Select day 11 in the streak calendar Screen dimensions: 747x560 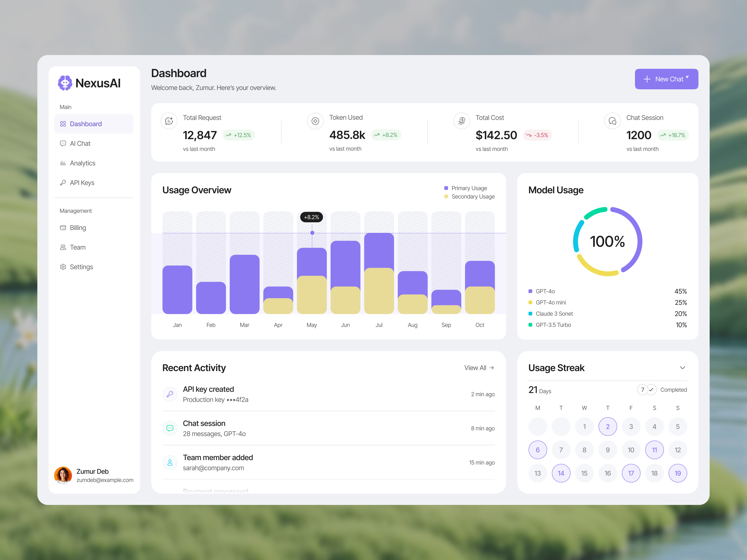click(x=654, y=450)
